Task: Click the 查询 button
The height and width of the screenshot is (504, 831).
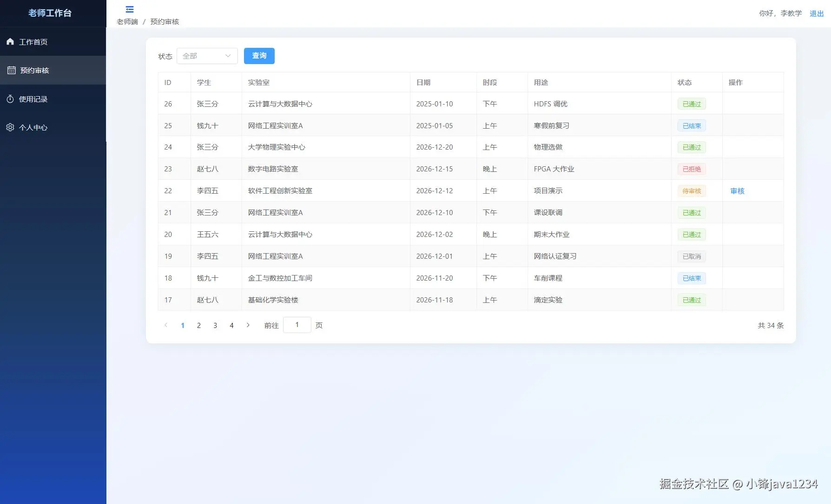Action: [259, 56]
